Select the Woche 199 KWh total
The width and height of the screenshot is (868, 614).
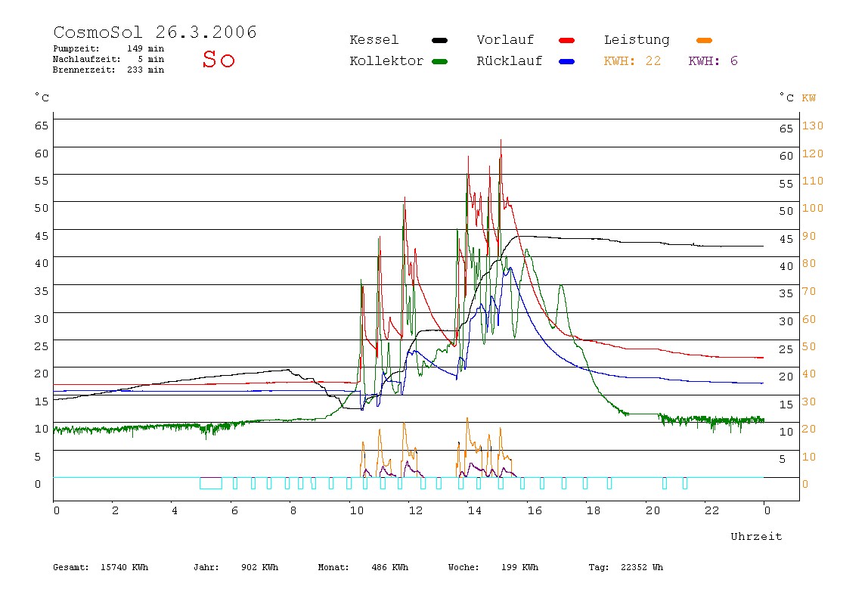click(493, 567)
